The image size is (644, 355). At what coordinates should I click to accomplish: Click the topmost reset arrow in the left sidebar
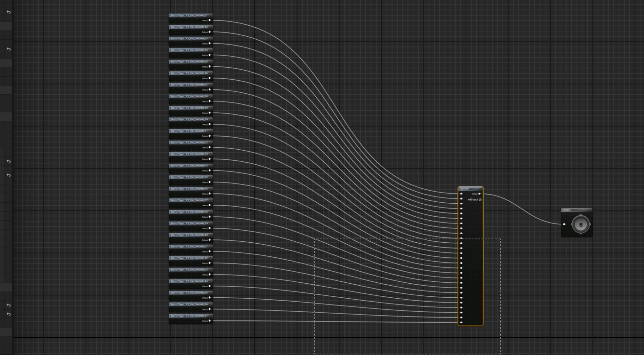pyautogui.click(x=9, y=12)
